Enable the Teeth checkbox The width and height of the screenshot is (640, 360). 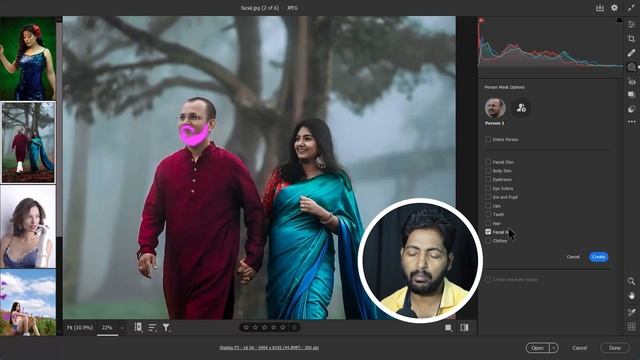pyautogui.click(x=488, y=214)
